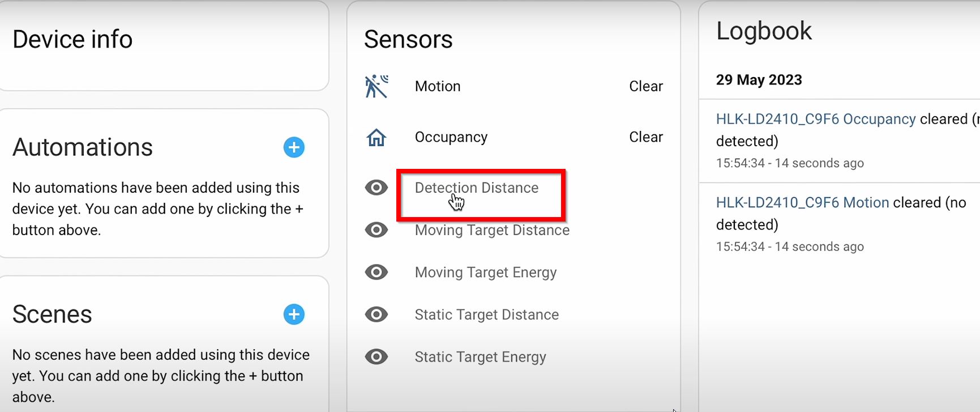Click the Occupancy house icon
Viewport: 980px width, 412px height.
[376, 137]
